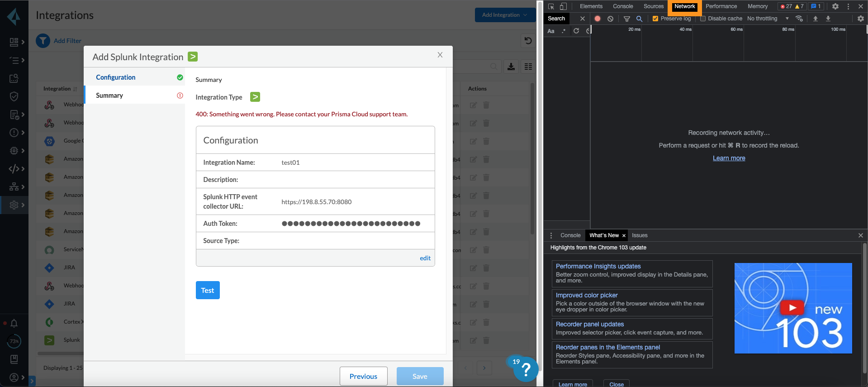This screenshot has height=387, width=868.
Task: Enable the Disable cache checkbox
Action: [x=703, y=19]
